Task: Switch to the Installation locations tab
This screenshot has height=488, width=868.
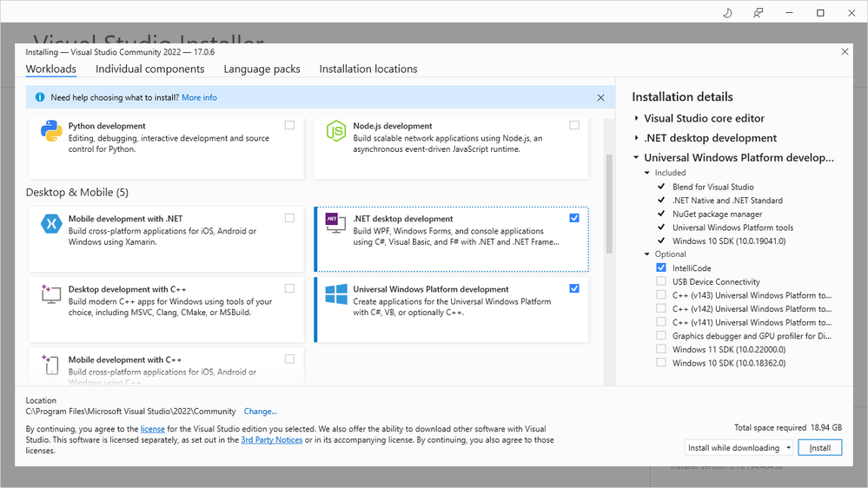Action: click(x=368, y=69)
